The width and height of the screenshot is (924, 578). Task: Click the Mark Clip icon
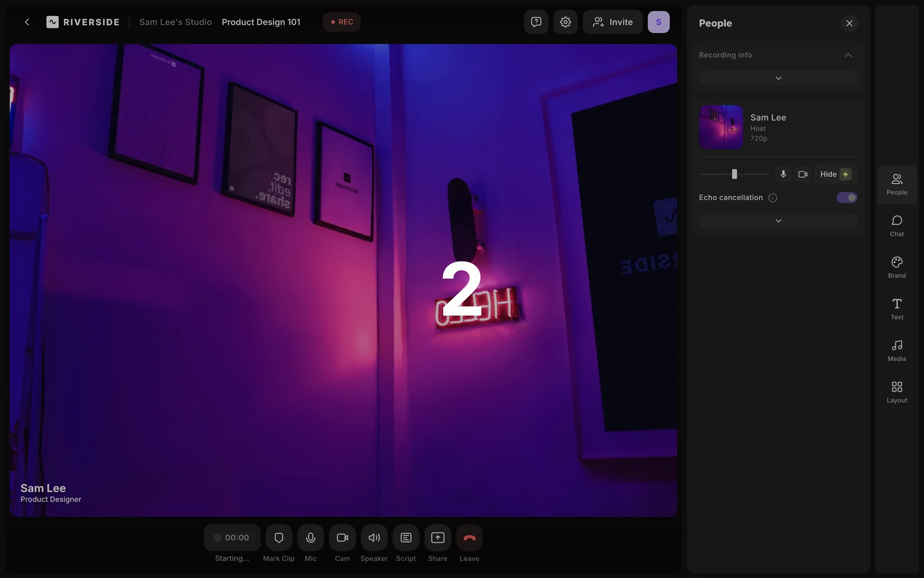point(279,538)
